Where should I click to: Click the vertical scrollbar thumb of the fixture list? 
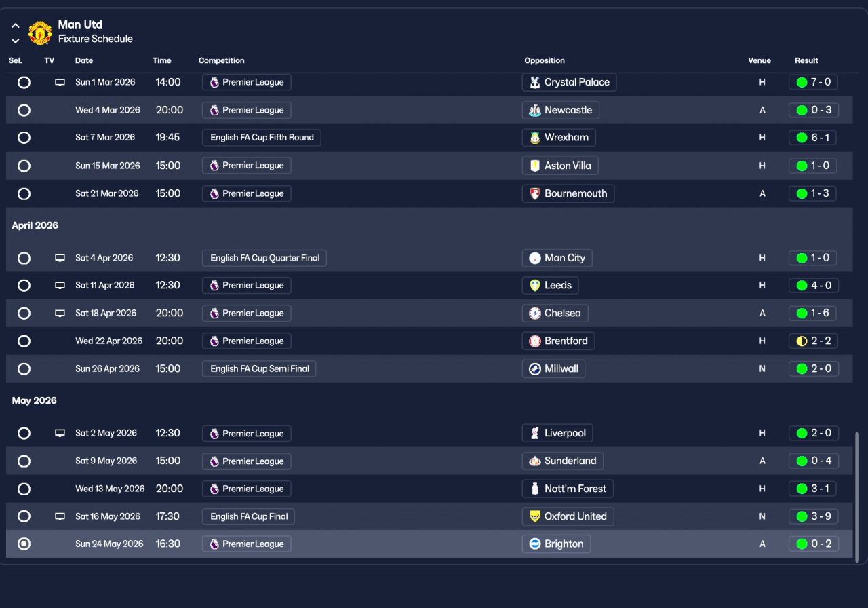pos(856,497)
